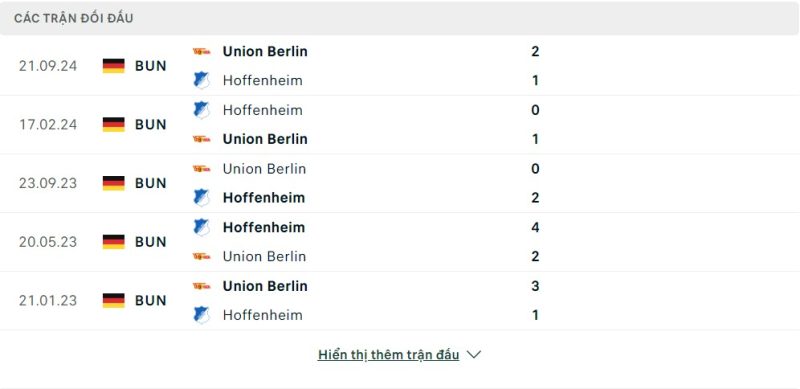Click score 4 for Hoffenheim on 20.05.23
Viewport: 800px width, 389px height.
(x=535, y=227)
